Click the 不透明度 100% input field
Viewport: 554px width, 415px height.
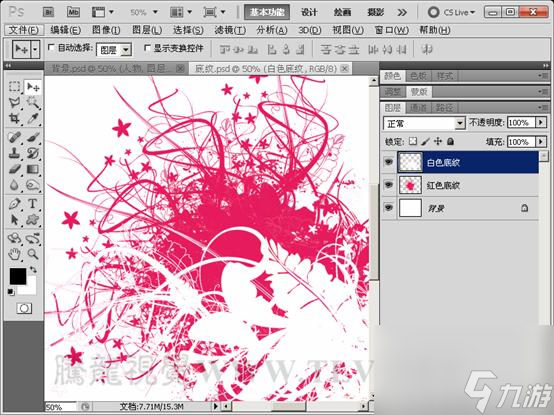click(x=521, y=123)
